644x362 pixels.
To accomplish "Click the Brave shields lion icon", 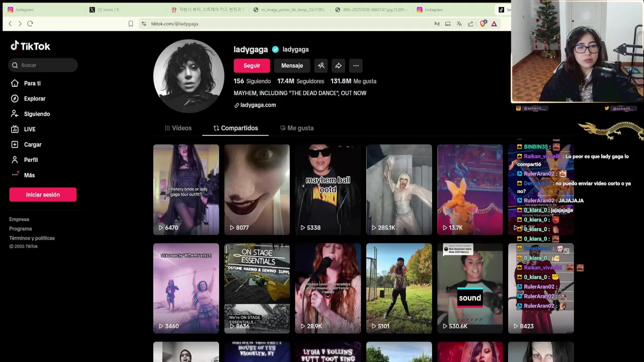I will click(483, 23).
